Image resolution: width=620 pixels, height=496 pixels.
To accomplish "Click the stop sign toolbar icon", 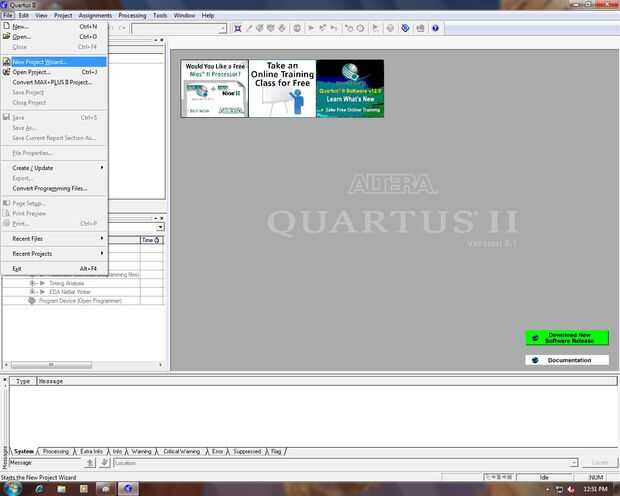I will point(297,28).
